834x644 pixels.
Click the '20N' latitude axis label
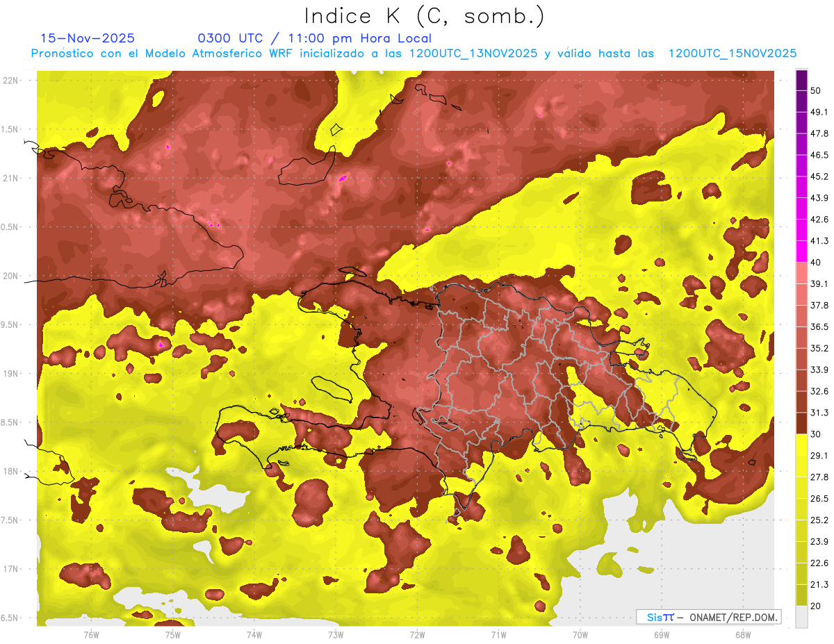(11, 276)
